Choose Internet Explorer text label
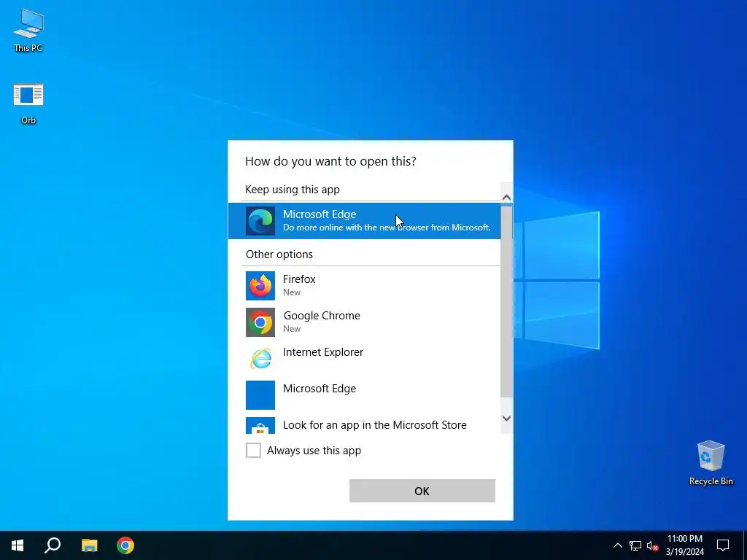 coord(323,352)
